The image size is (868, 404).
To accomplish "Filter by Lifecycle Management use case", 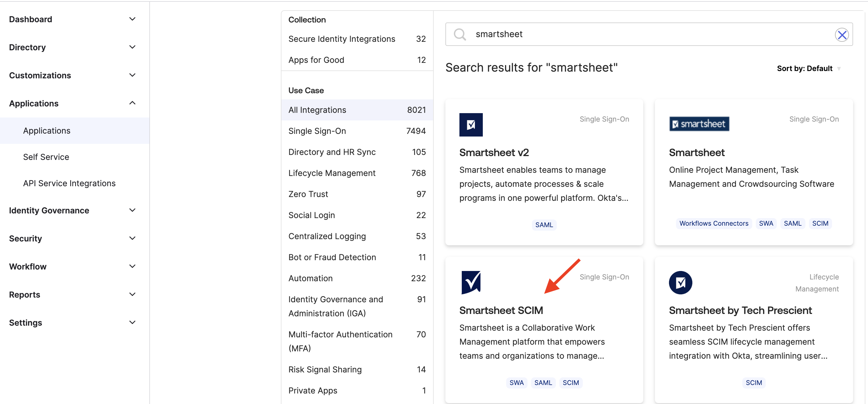I will click(x=332, y=173).
